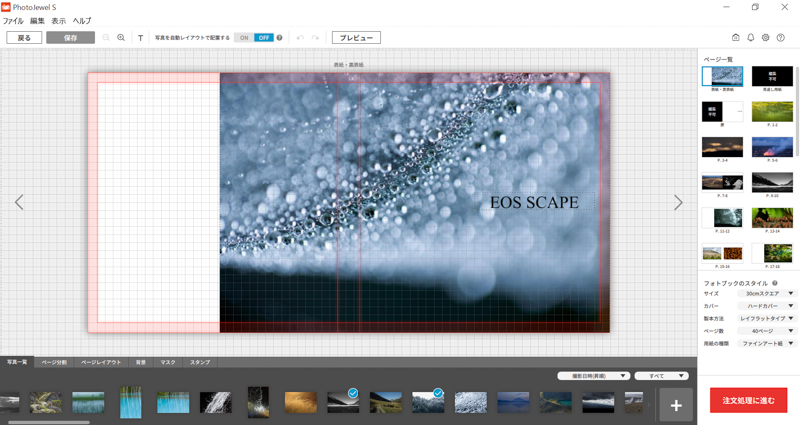Viewport: 800px width, 425px height.
Task: Select tall blue pond photo in strip
Action: (131, 403)
